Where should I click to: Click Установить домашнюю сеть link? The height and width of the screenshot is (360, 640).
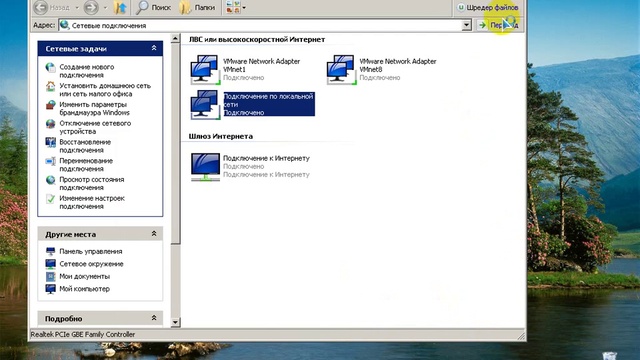click(105, 90)
